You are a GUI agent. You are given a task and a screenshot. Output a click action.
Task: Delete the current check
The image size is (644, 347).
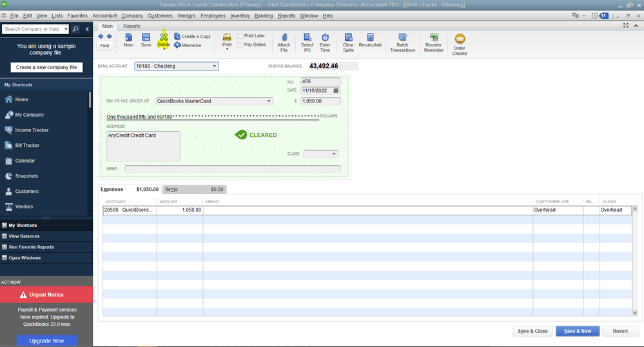coord(164,40)
